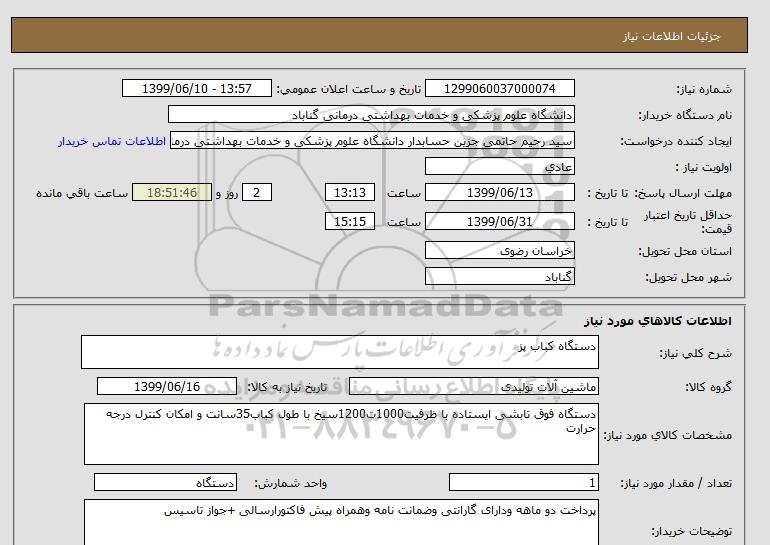
Task: Click buyer organization name field دانشگاه علوم پزشکی
Action: [x=371, y=114]
